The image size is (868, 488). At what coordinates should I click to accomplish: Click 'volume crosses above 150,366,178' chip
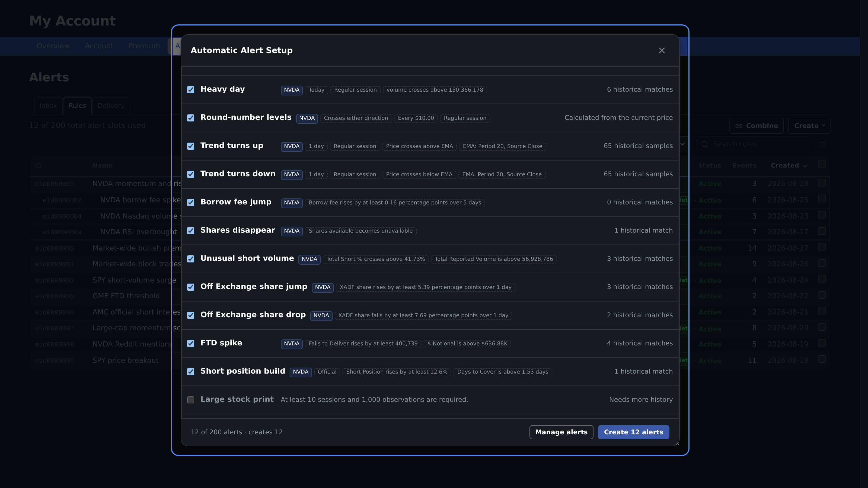click(x=435, y=90)
